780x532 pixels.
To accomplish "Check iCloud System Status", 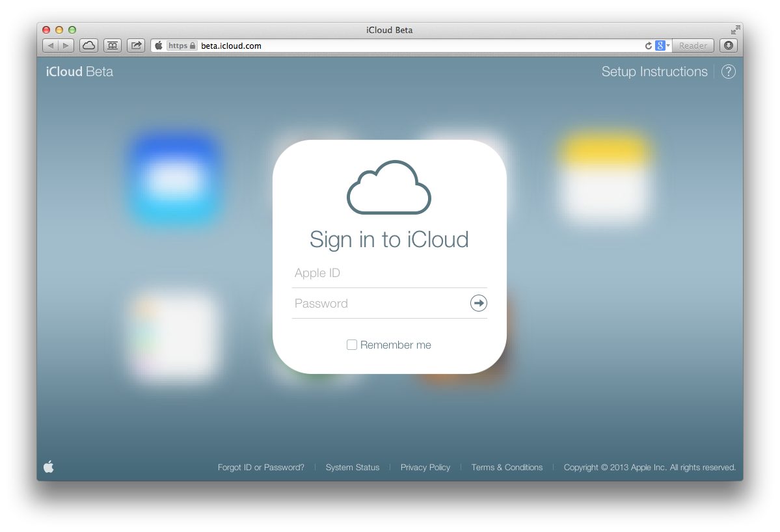I will point(353,467).
